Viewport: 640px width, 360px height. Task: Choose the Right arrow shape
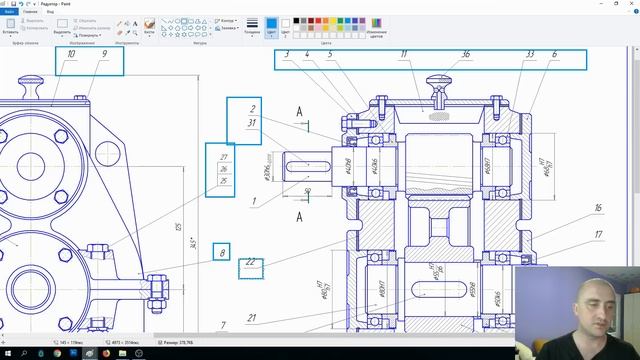point(191,28)
